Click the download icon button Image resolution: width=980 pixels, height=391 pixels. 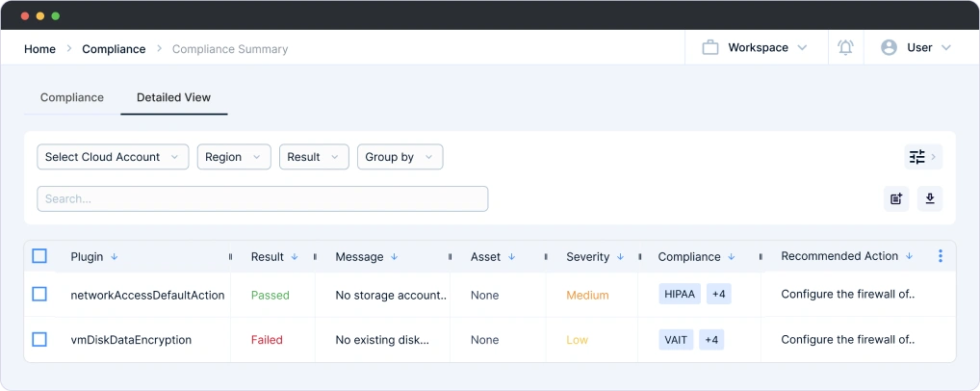pos(929,198)
